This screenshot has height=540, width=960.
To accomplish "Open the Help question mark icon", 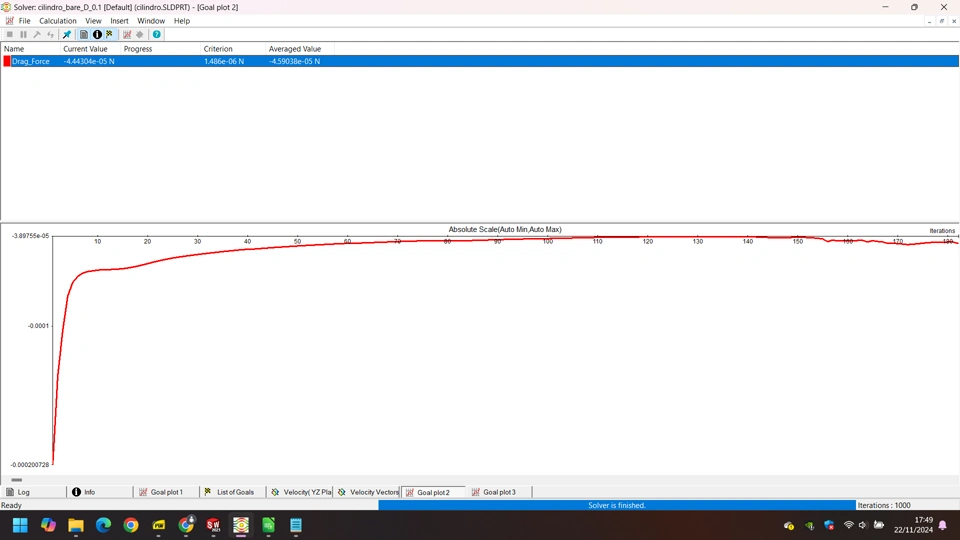I will point(157,34).
